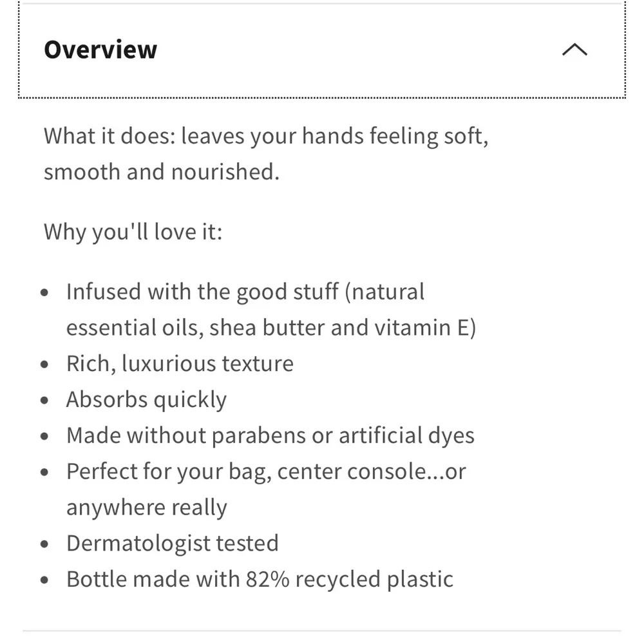Click the 'Rich, luxurious texture' bullet
Screen dimensions: 644x644
tap(180, 364)
